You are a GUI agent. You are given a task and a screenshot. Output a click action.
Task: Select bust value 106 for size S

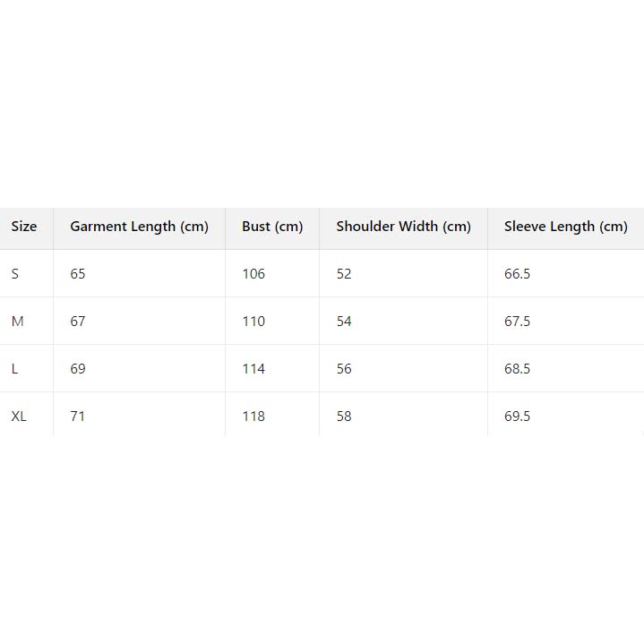coord(253,274)
